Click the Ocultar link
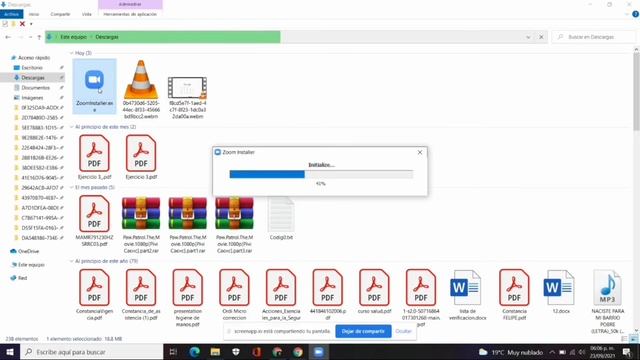Image resolution: width=640 pixels, height=360 pixels. coord(403,331)
